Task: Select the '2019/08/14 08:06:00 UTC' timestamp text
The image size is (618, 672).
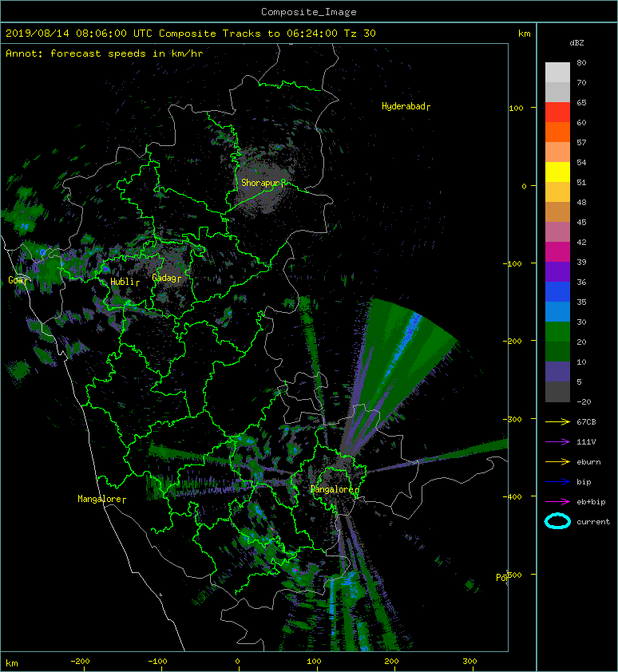Action: (x=78, y=34)
